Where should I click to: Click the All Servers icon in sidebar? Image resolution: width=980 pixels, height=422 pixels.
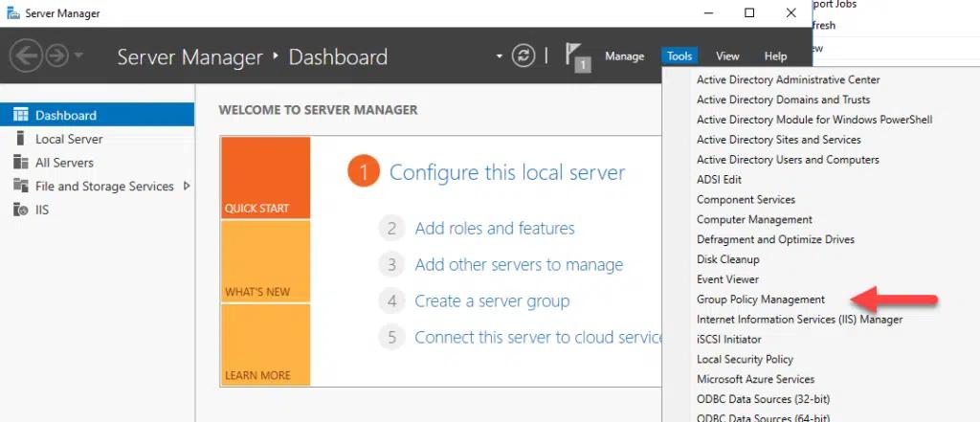[21, 162]
